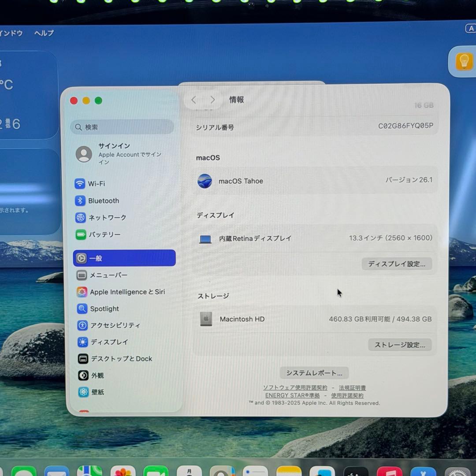Open 壁紙 settings via the wallpaper icon
The width and height of the screenshot is (476, 476).
(x=82, y=392)
